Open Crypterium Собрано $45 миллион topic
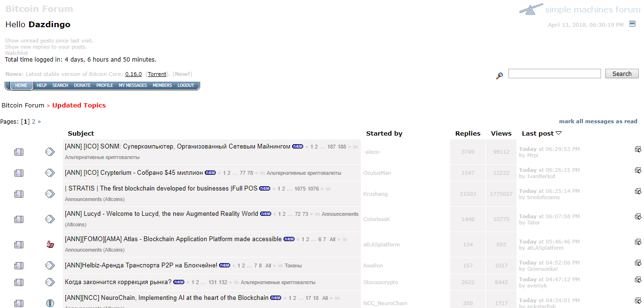 134,172
